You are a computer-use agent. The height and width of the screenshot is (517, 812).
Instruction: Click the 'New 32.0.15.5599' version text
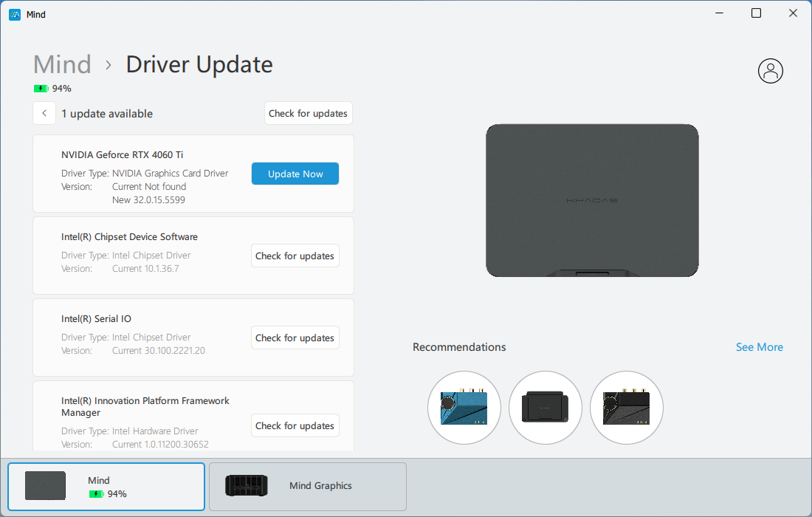point(148,200)
